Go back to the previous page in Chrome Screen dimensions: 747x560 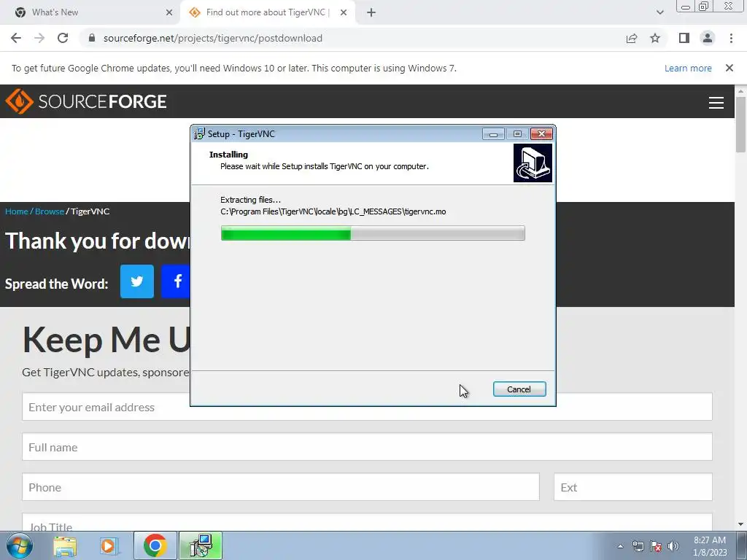coord(16,38)
